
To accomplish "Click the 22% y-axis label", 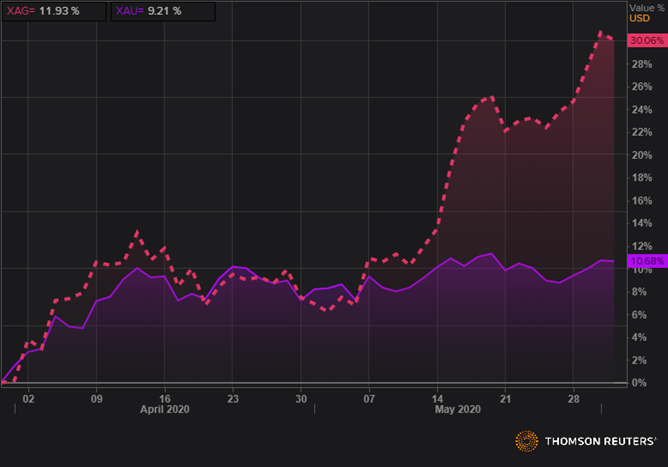I will [642, 133].
